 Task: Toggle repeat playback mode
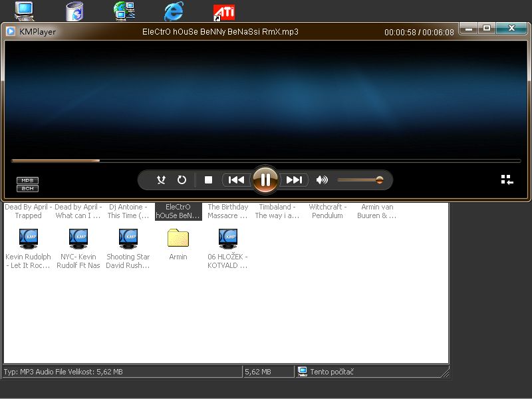tap(182, 180)
